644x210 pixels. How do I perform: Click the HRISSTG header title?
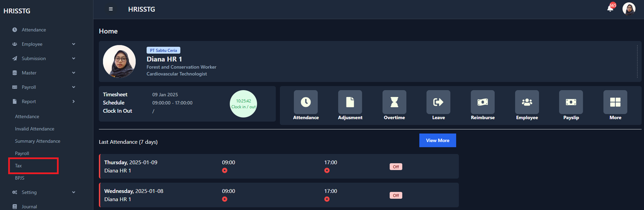[141, 9]
